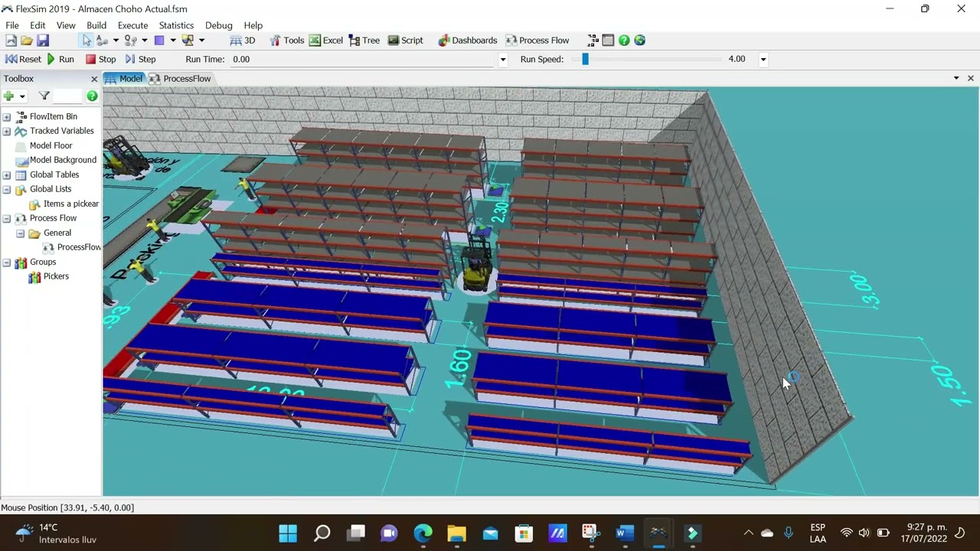Open the Run Time dropdown arrow
This screenshot has width=980, height=551.
(x=503, y=60)
